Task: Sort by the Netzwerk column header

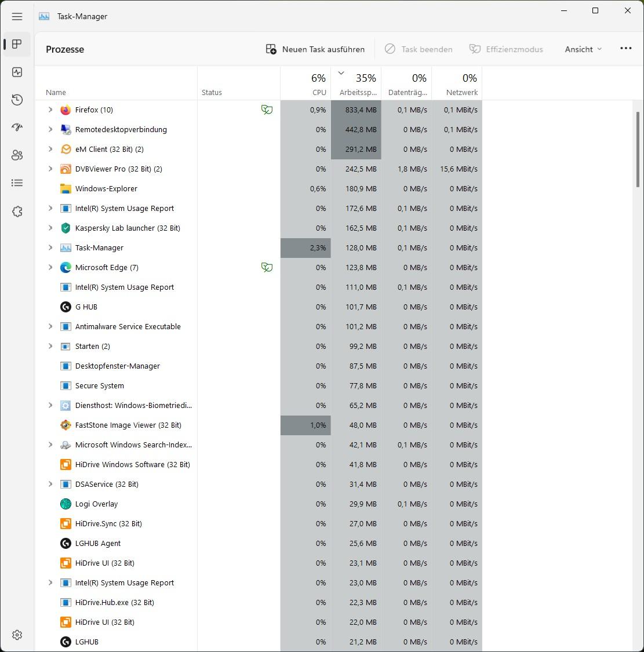Action: [x=457, y=84]
